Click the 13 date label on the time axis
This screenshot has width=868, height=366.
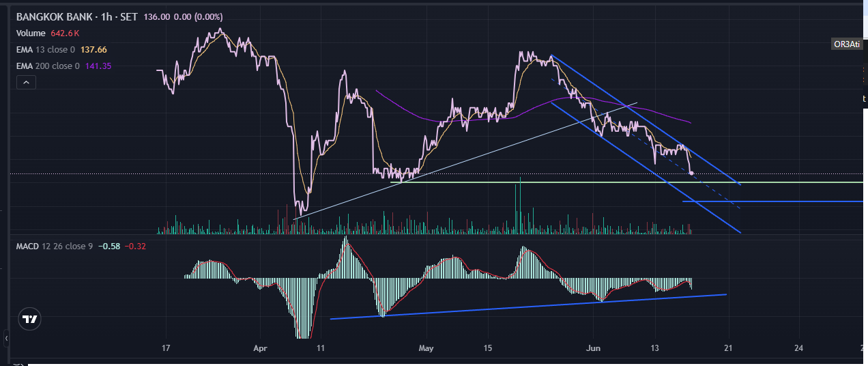654,348
